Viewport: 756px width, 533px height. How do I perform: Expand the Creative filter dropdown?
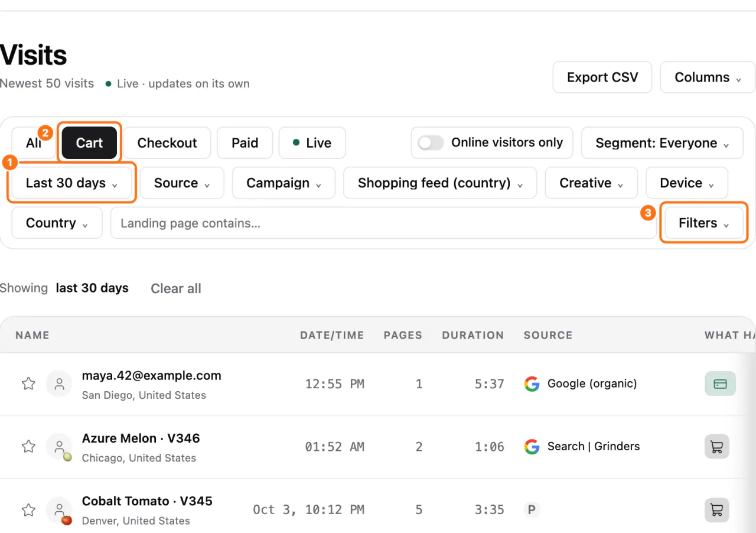coord(591,183)
